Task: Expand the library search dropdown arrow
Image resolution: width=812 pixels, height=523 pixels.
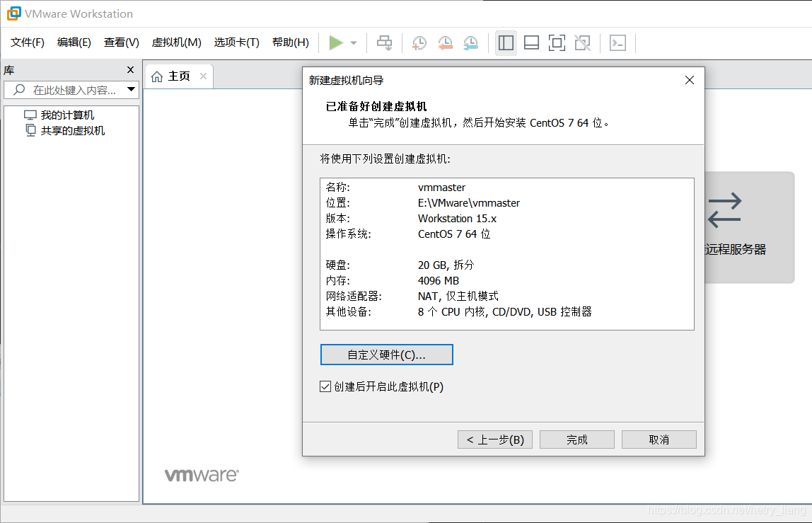Action: [x=132, y=89]
